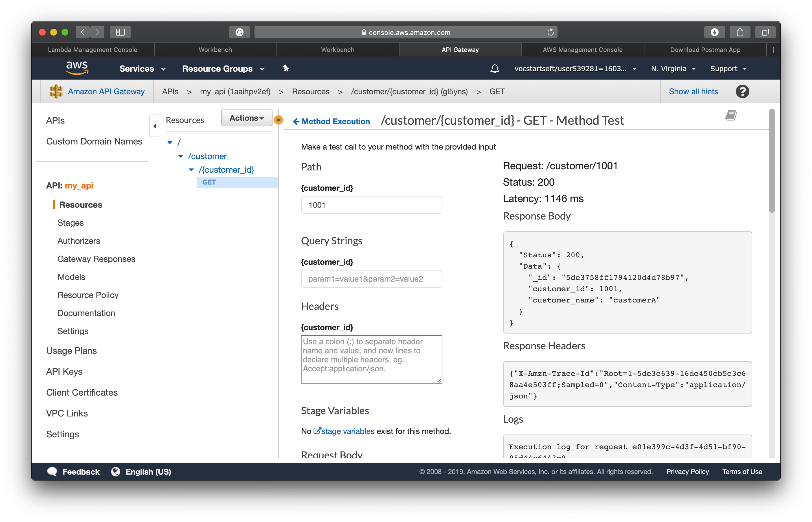
Task: Click the browser share icon
Action: coord(740,32)
